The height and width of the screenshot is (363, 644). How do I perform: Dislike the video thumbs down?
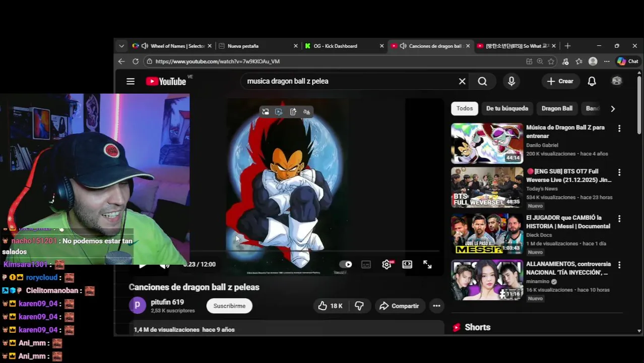tap(359, 306)
